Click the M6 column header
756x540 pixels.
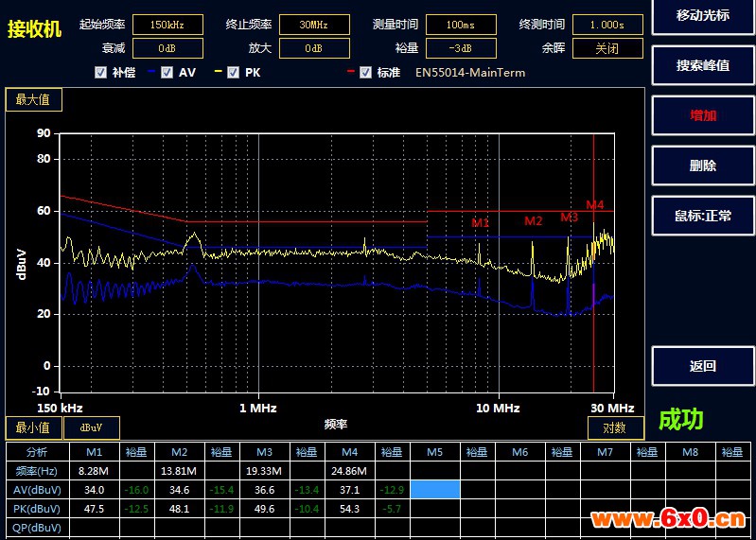tap(519, 452)
